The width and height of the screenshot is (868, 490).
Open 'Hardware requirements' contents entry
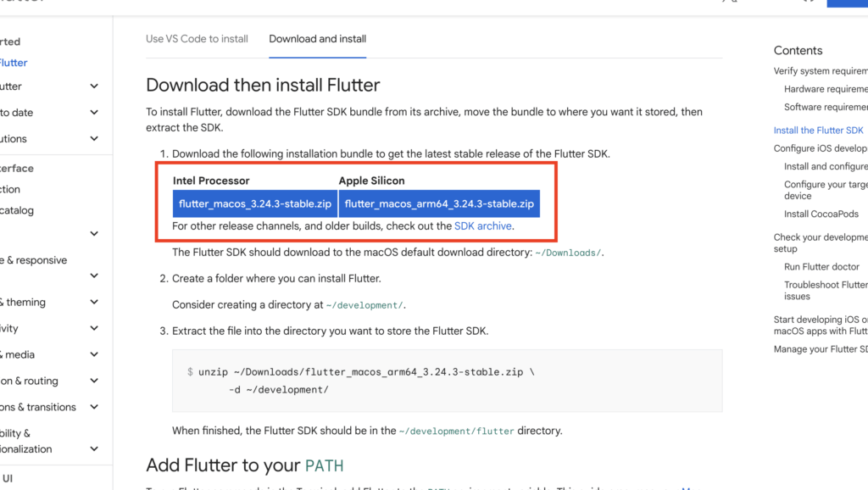pos(826,89)
